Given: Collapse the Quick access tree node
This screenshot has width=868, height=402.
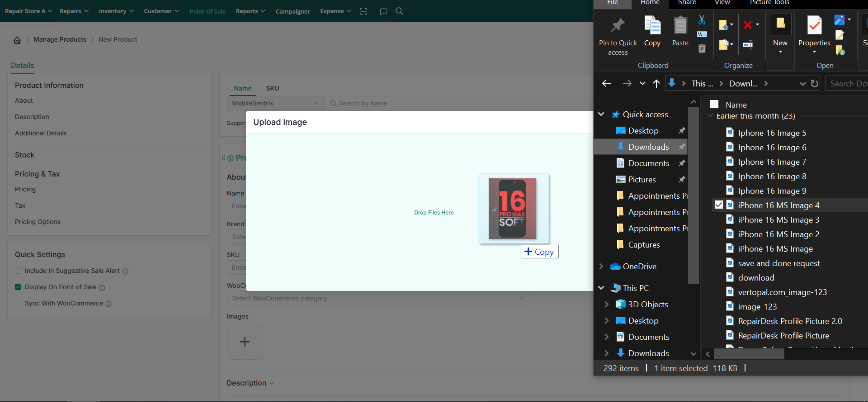Looking at the screenshot, I should [x=601, y=114].
